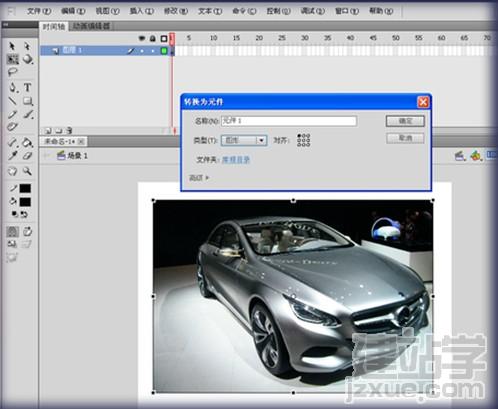498x409 pixels.
Task: Select the Line tool
Action: pos(13,101)
